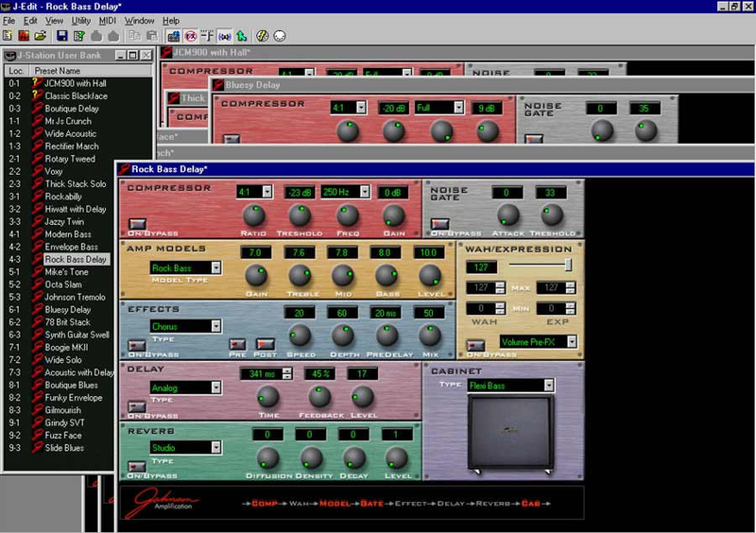The width and height of the screenshot is (756, 533).
Task: Click the round MIDI connector toolbar icon
Action: click(x=280, y=36)
